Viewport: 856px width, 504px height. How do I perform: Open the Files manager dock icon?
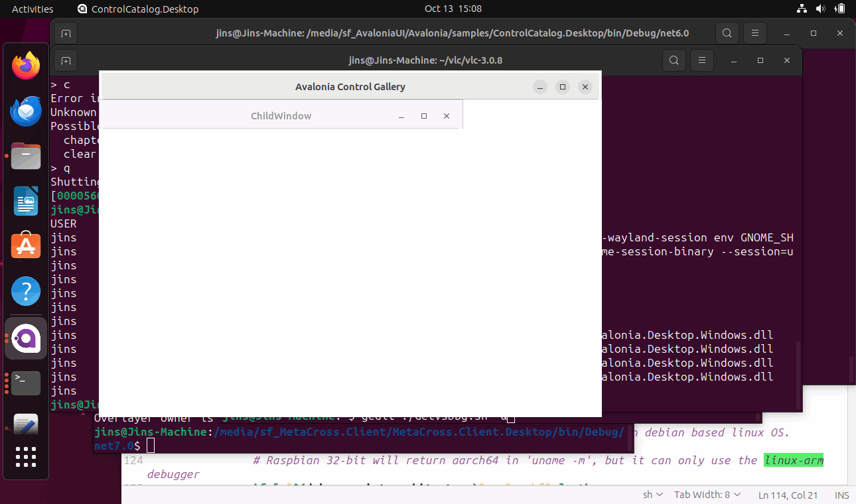(x=26, y=157)
